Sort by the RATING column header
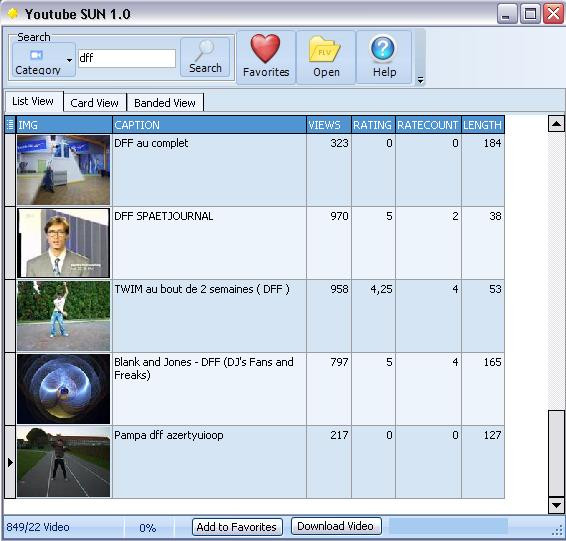Viewport: 566px width, 541px height. [373, 125]
